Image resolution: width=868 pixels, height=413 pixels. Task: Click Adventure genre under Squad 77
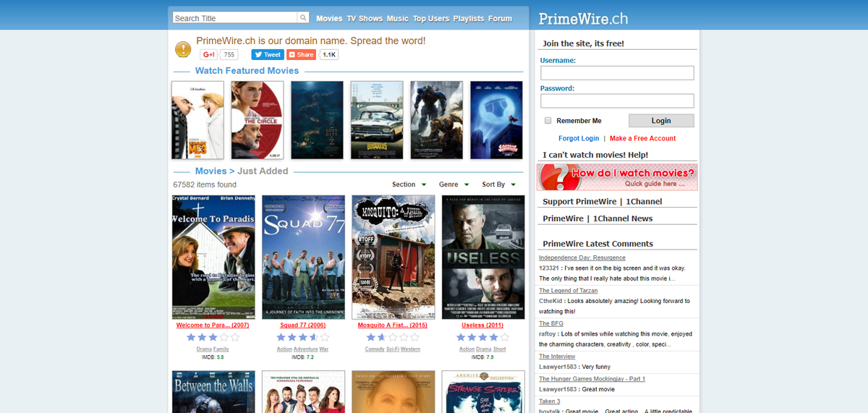(306, 349)
